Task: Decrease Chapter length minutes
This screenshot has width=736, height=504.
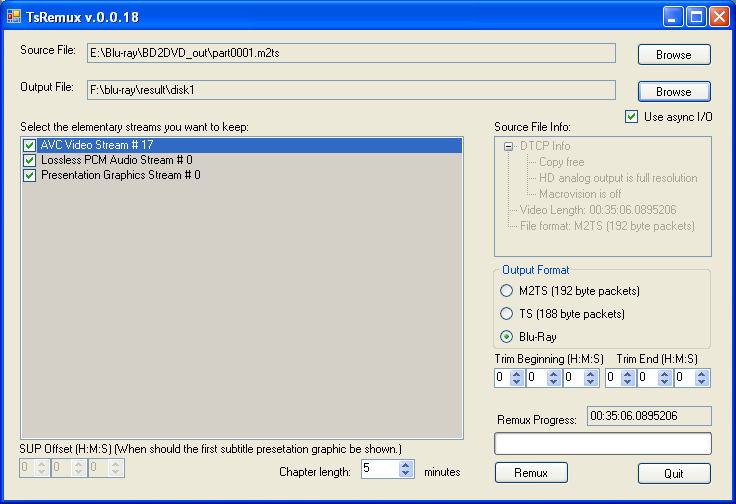Action: click(406, 473)
